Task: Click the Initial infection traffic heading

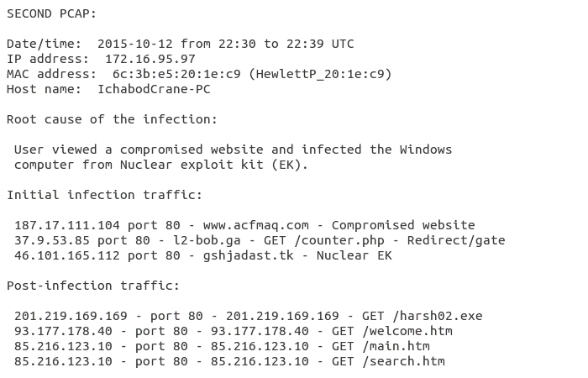Action: (x=104, y=195)
